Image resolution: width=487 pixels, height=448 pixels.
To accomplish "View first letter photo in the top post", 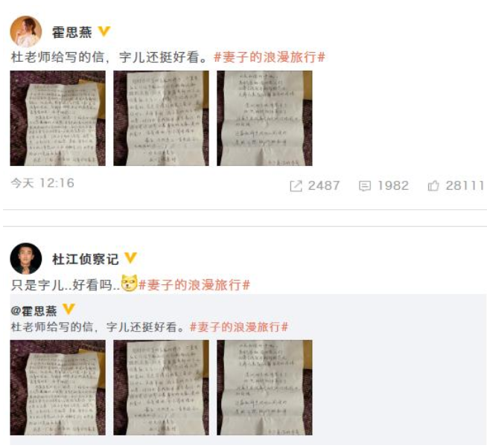I will 58,118.
